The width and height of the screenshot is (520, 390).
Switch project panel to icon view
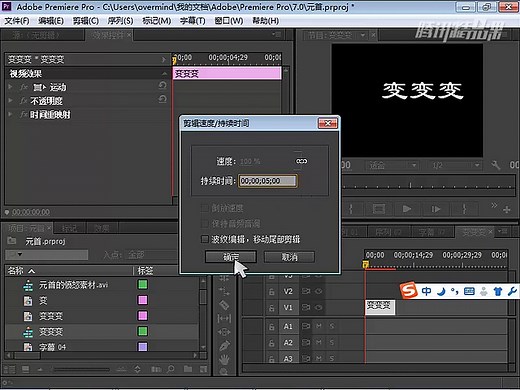[25, 369]
